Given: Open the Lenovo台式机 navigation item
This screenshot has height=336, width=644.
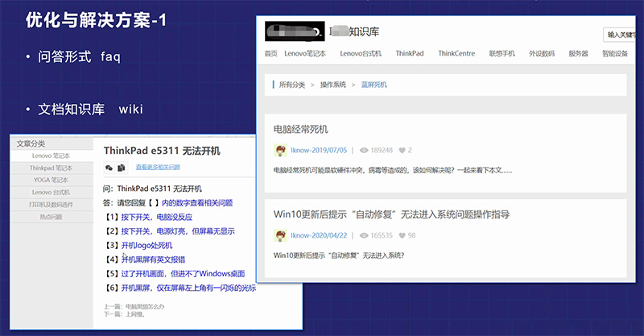Looking at the screenshot, I should [x=361, y=53].
